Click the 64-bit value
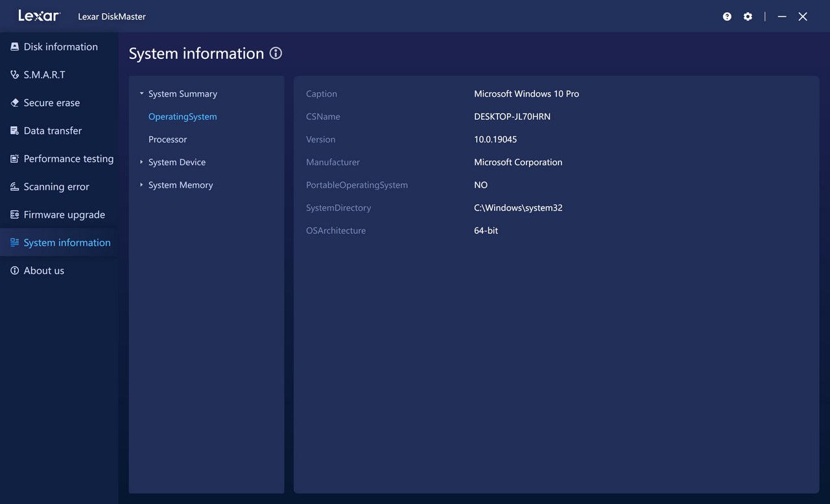Screen dimensions: 830x504 click(486, 231)
